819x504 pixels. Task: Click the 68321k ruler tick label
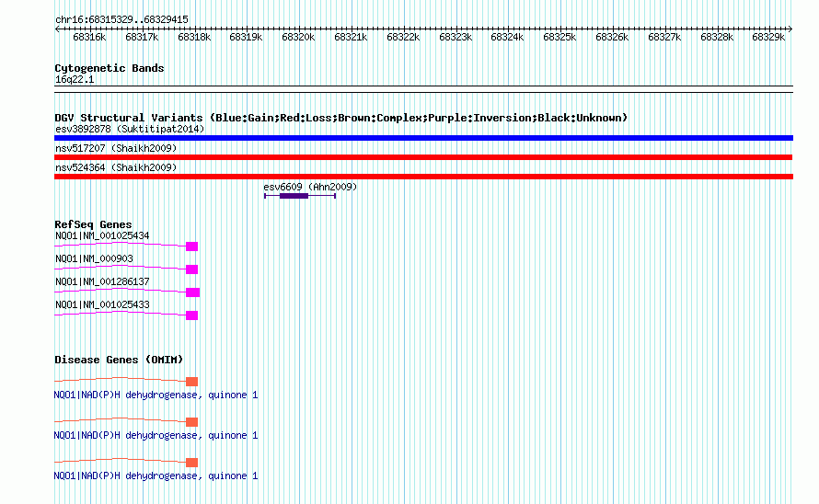351,37
